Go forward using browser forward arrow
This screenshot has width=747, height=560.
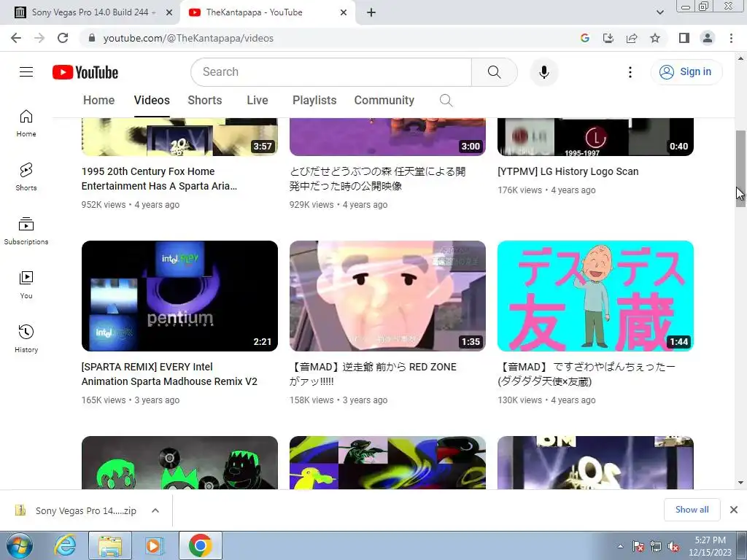[x=39, y=38]
